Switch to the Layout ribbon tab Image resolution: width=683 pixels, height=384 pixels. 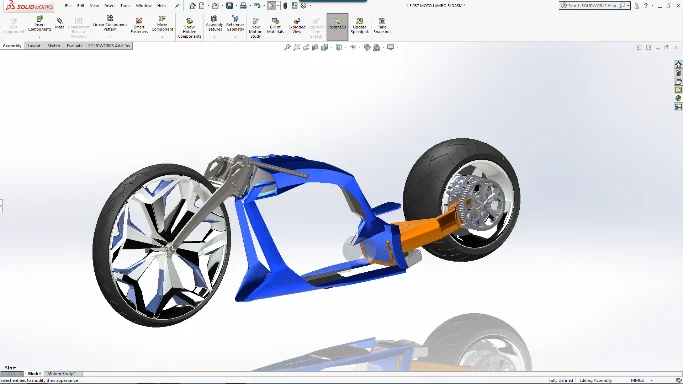34,45
